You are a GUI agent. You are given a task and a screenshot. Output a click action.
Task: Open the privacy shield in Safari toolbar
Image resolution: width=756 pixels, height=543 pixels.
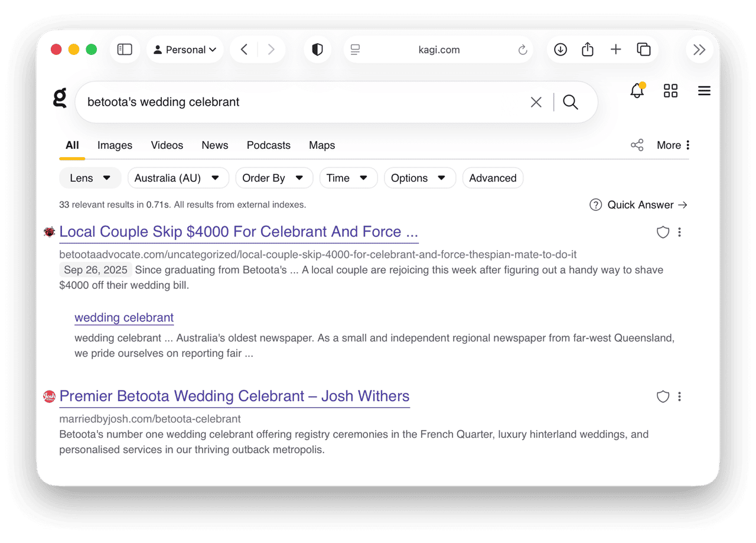317,50
